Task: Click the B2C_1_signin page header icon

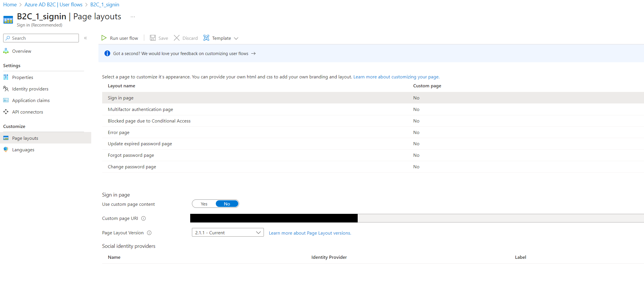Action: (x=8, y=20)
